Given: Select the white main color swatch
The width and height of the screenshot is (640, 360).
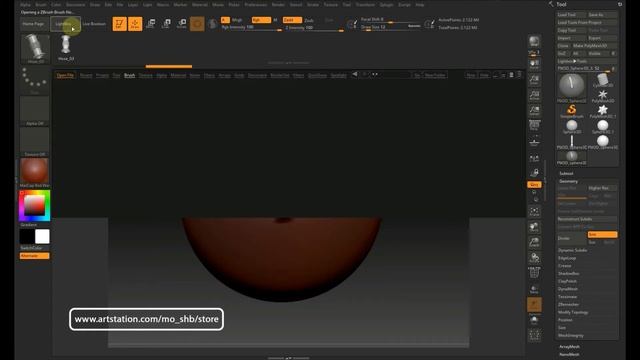Looking at the screenshot, I should 42,236.
